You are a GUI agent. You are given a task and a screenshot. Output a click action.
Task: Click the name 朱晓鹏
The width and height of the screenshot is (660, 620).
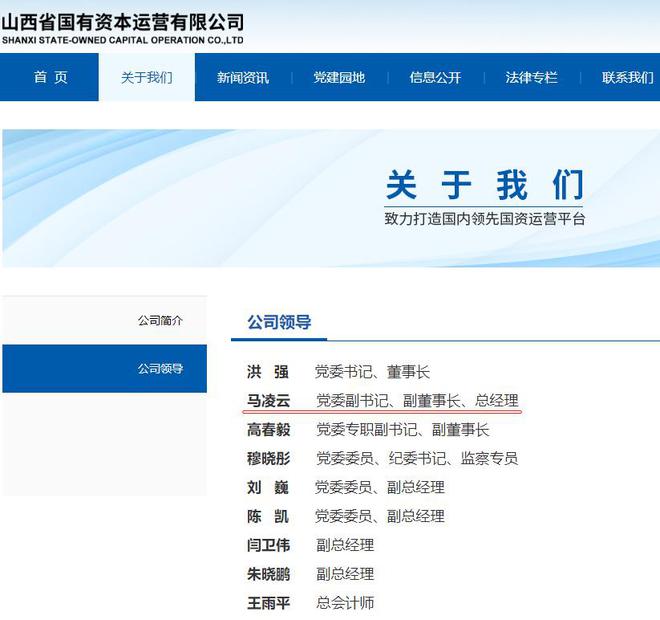[268, 574]
